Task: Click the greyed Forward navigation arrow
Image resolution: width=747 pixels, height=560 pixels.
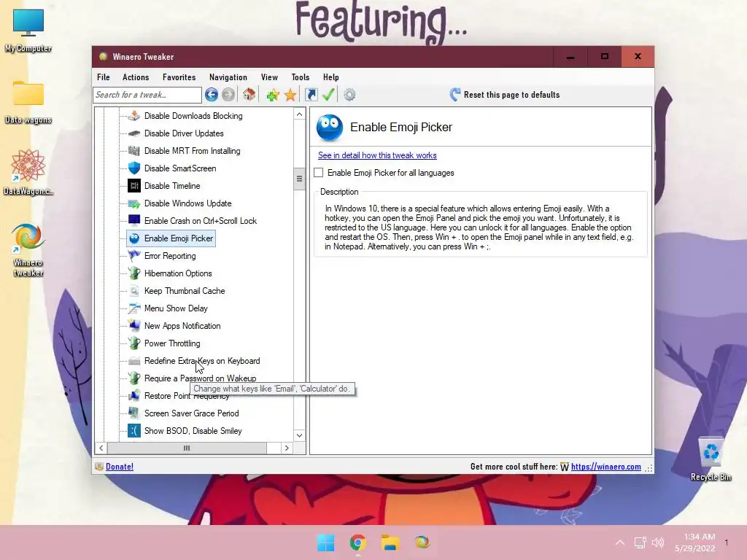Action: (x=228, y=95)
